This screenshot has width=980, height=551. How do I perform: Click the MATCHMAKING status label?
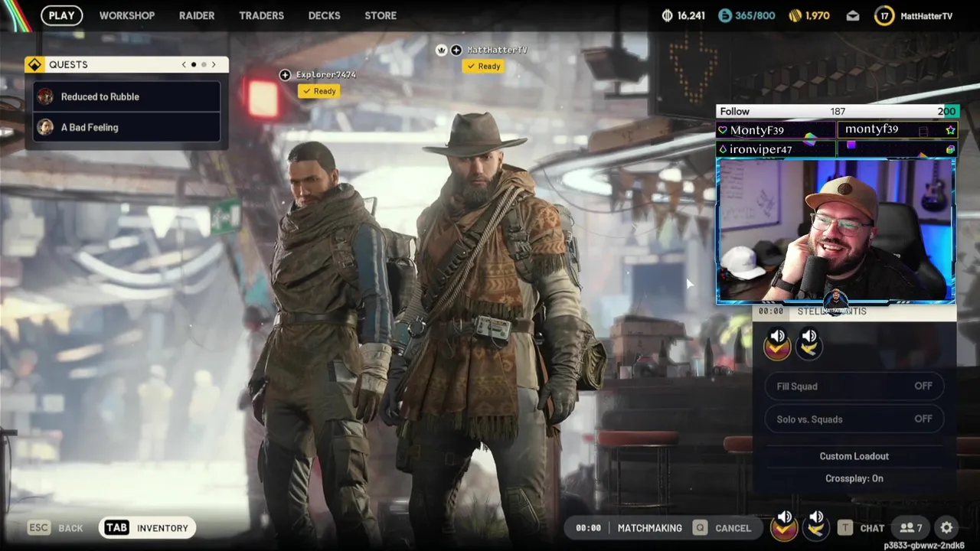[x=650, y=528]
